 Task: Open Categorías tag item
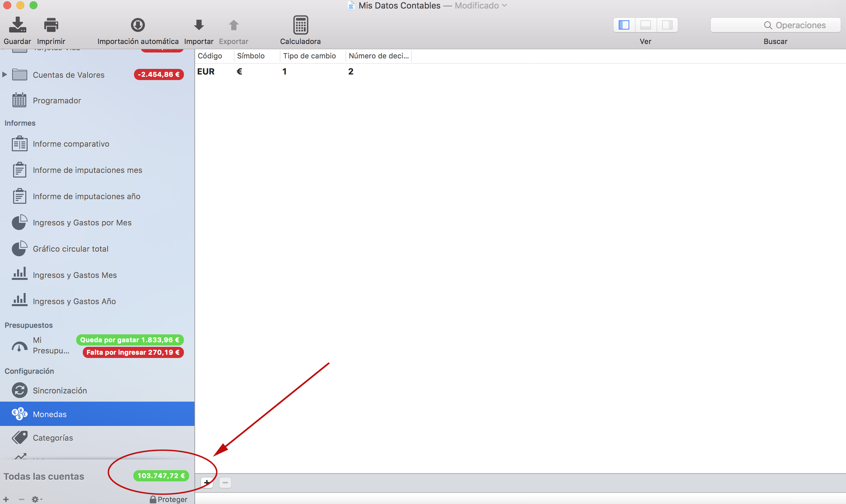[x=53, y=438]
